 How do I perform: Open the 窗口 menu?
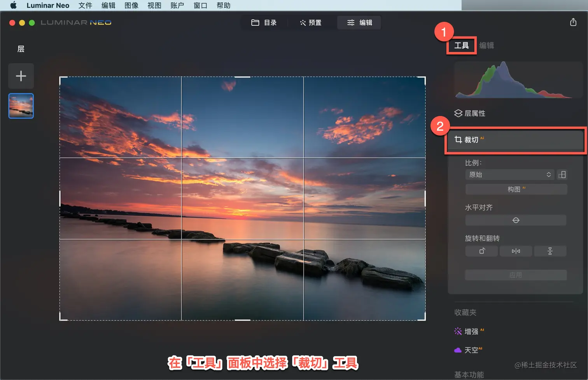[x=201, y=5]
